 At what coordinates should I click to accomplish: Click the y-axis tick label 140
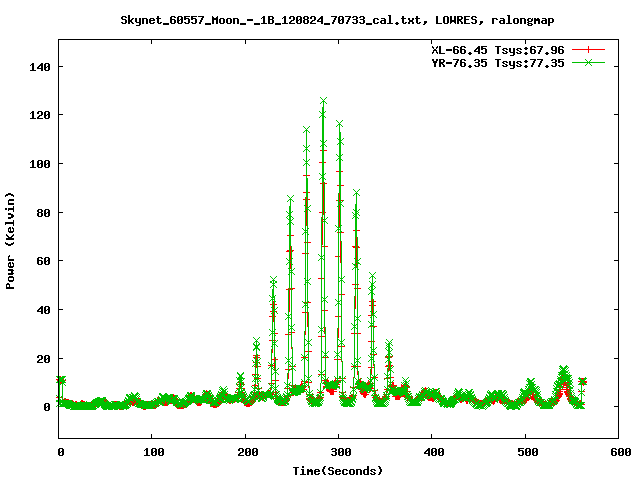click(40, 67)
